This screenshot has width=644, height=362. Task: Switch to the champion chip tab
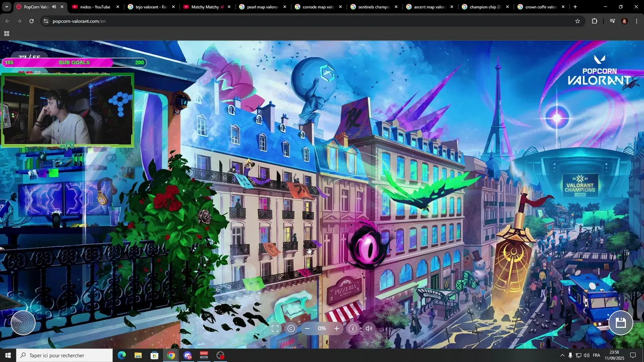coord(486,7)
